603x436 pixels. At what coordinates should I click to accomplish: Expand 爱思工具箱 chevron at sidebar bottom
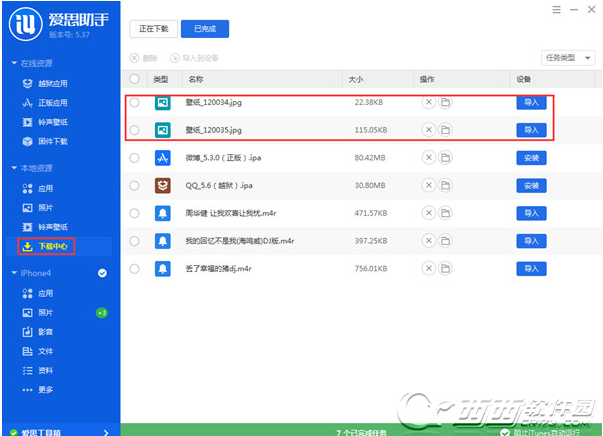[x=106, y=433]
